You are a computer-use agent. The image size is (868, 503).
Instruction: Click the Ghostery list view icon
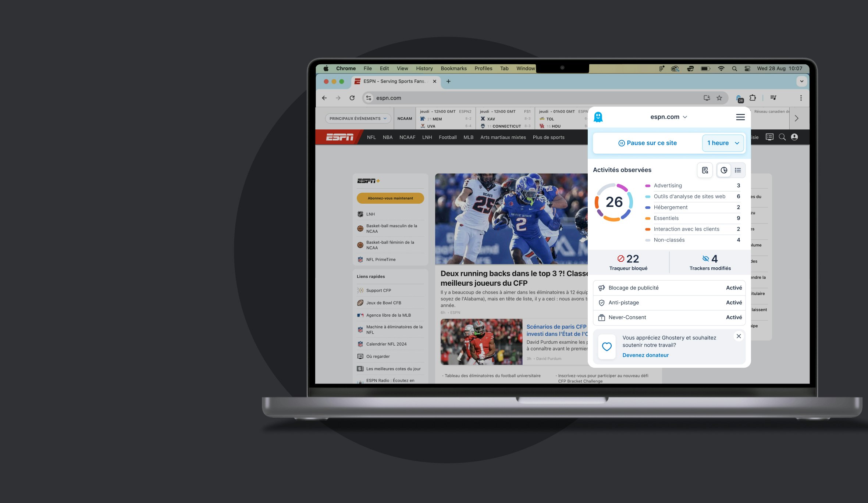pyautogui.click(x=737, y=170)
